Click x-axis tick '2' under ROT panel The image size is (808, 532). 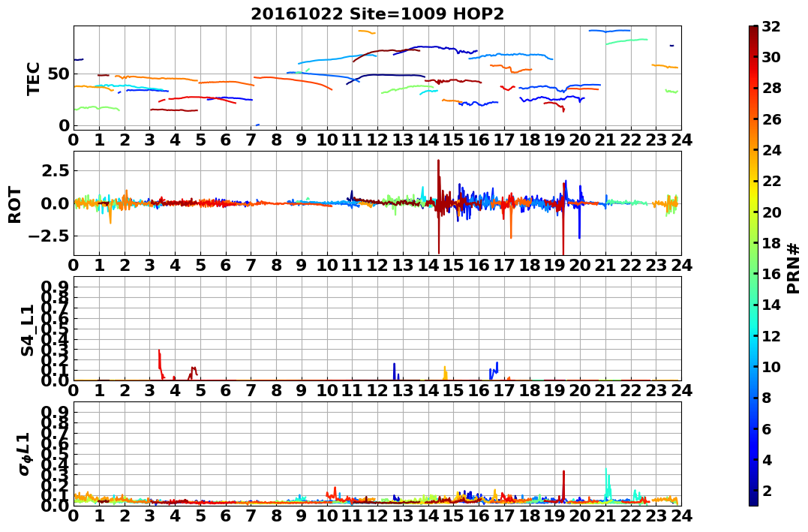125,265
